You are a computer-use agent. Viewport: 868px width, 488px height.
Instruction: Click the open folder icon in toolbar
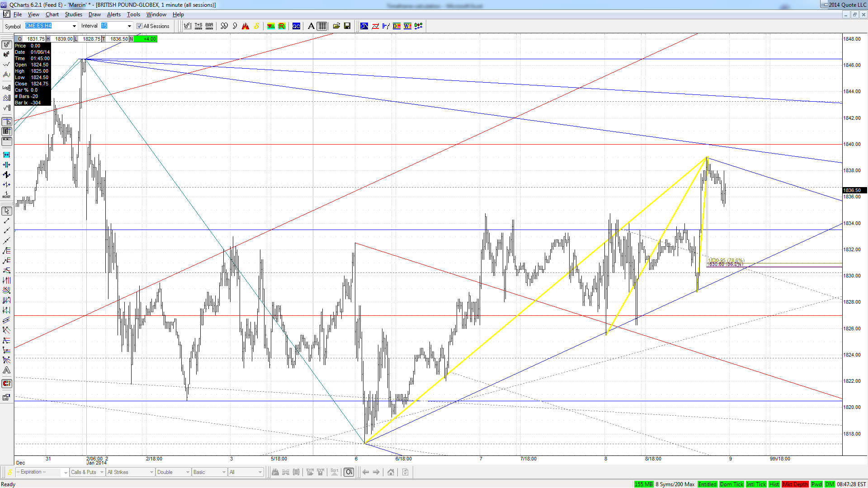336,26
